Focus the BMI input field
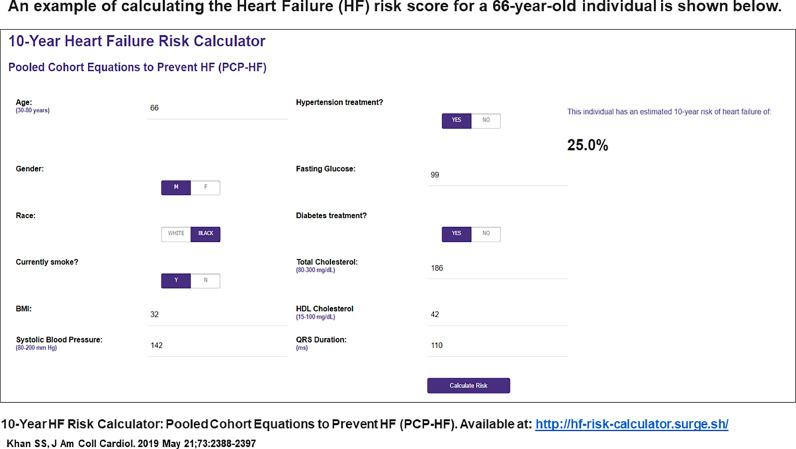 [217, 314]
